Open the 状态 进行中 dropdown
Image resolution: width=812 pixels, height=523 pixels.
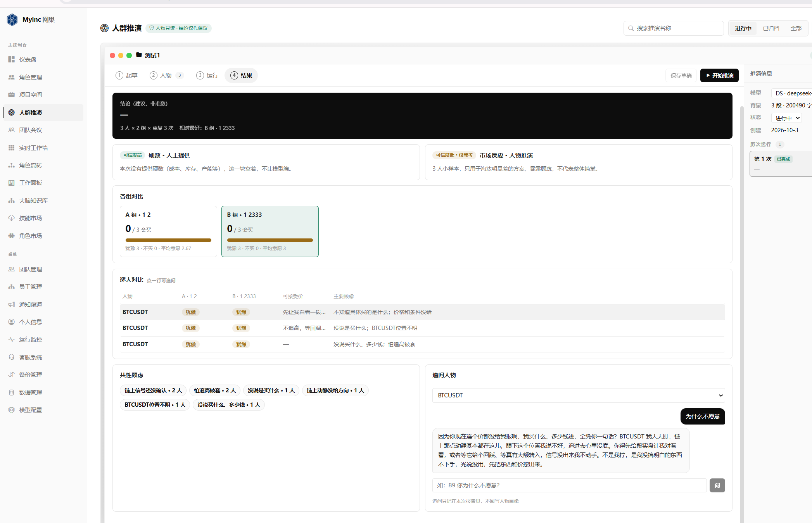(786, 118)
